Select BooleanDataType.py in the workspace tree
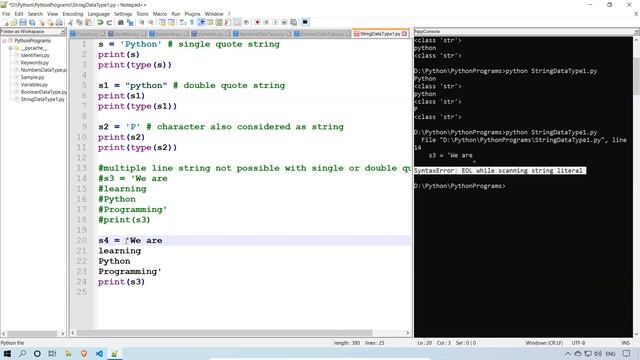This screenshot has width=640, height=360. point(43,92)
